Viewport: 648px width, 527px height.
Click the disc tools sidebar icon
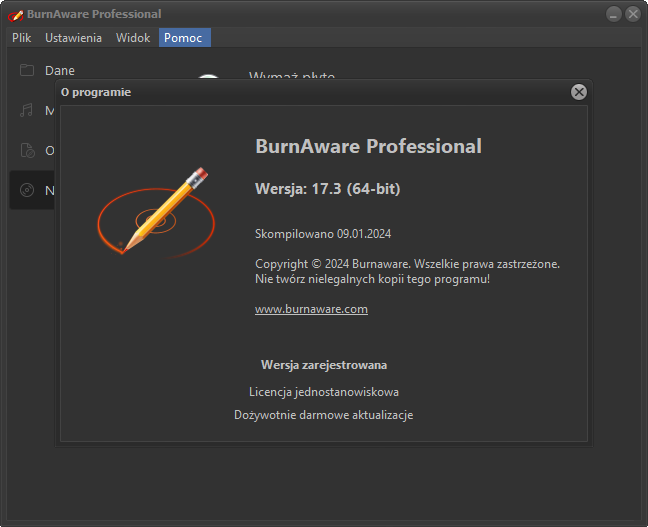tap(27, 190)
